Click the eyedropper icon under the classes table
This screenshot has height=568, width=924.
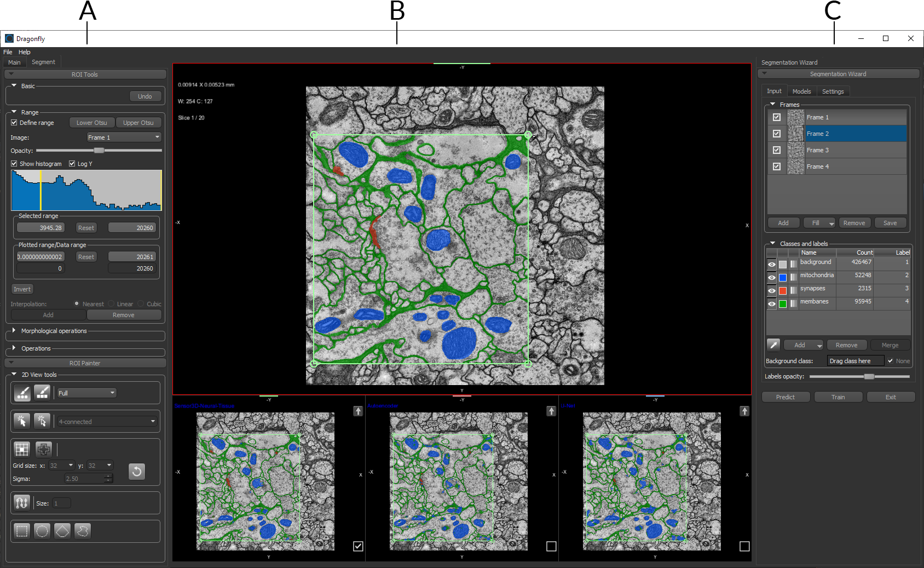(773, 345)
